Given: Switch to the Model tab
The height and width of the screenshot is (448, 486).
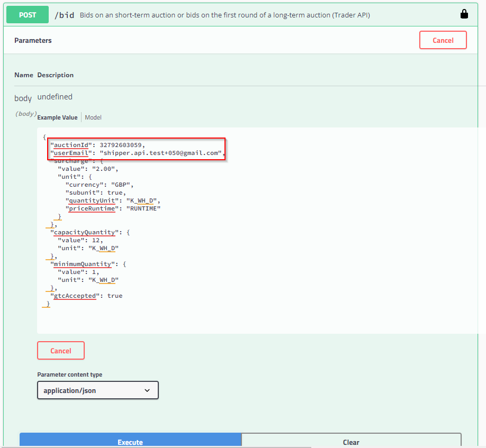Looking at the screenshot, I should pyautogui.click(x=93, y=117).
